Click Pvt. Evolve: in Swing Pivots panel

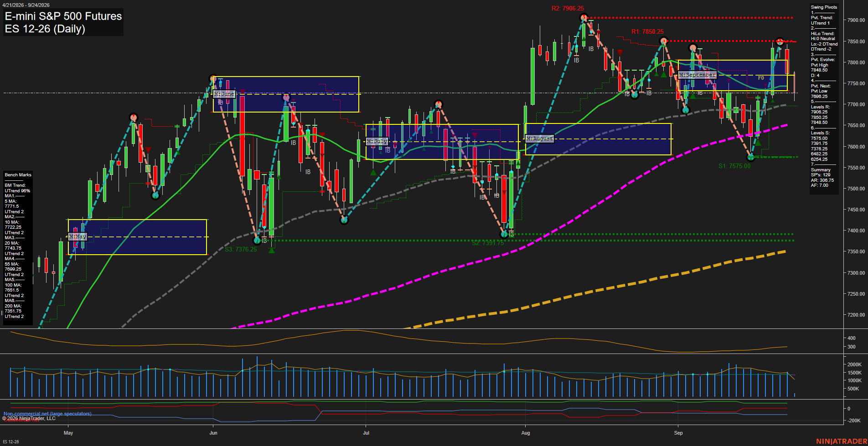(823, 60)
